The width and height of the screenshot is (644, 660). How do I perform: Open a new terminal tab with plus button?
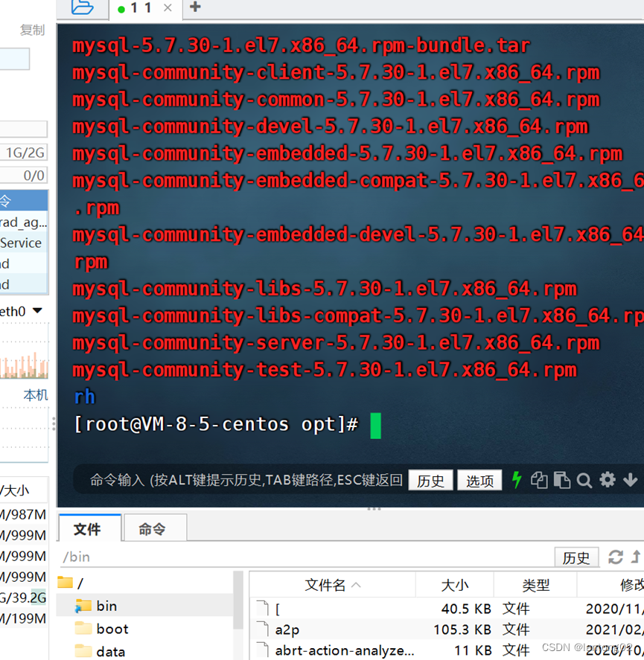tap(194, 9)
